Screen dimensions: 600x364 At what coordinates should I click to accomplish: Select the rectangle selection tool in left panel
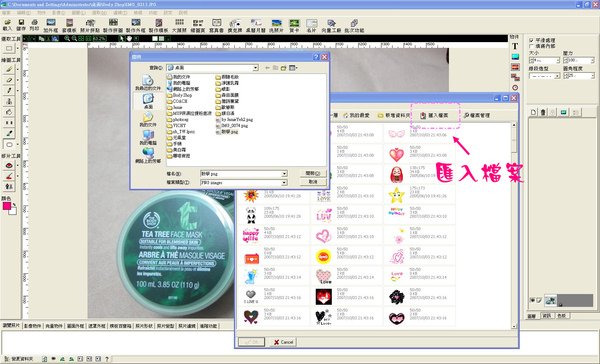pyautogui.click(x=9, y=48)
